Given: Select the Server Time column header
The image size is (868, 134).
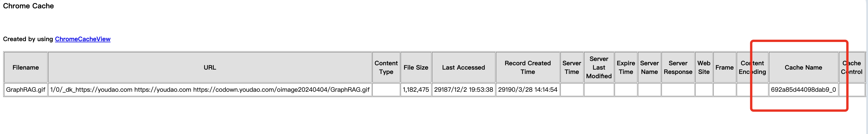Looking at the screenshot, I should [x=572, y=67].
